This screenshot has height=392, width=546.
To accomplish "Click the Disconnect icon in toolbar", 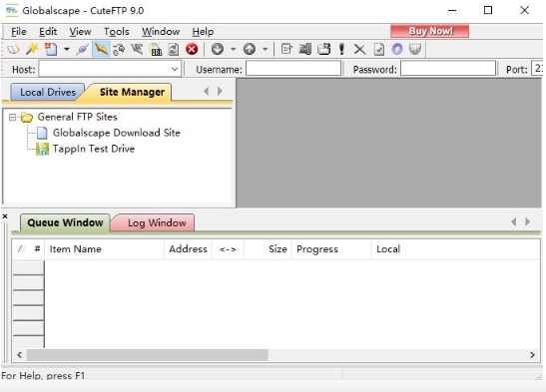I will tap(119, 50).
